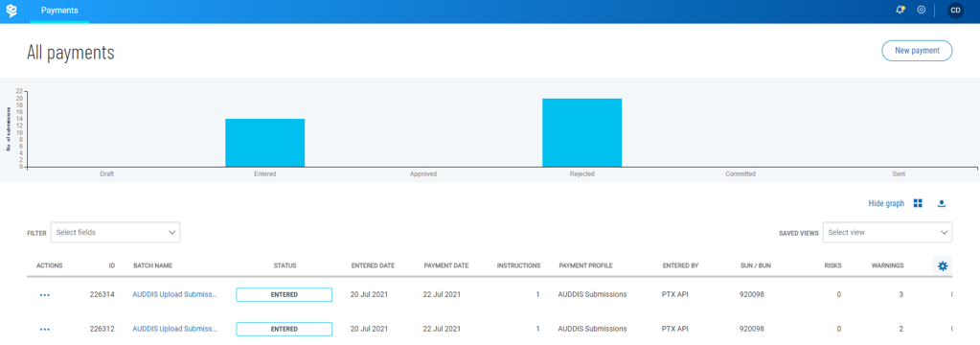
Task: Open the CD user avatar menu
Action: (x=956, y=10)
